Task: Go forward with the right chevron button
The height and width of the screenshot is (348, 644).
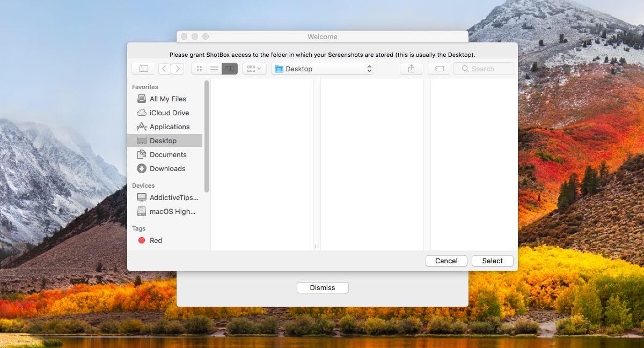Action: click(x=178, y=69)
